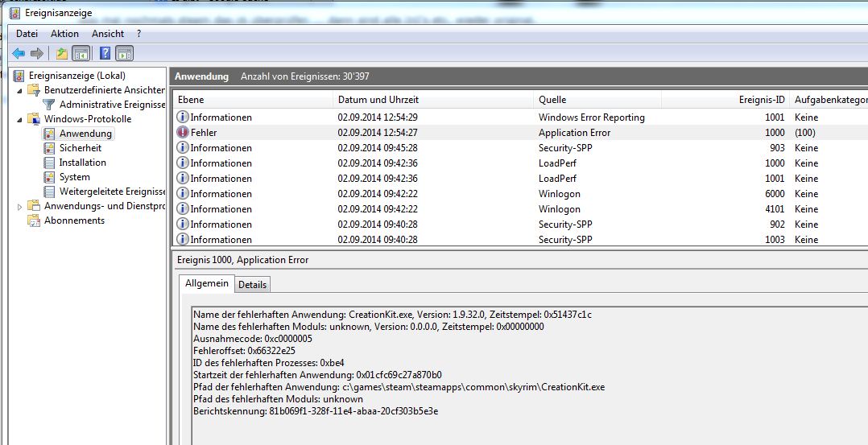Sort events by Datum und Uhrzeit column
Viewport: 868px width, 445px height.
click(378, 100)
